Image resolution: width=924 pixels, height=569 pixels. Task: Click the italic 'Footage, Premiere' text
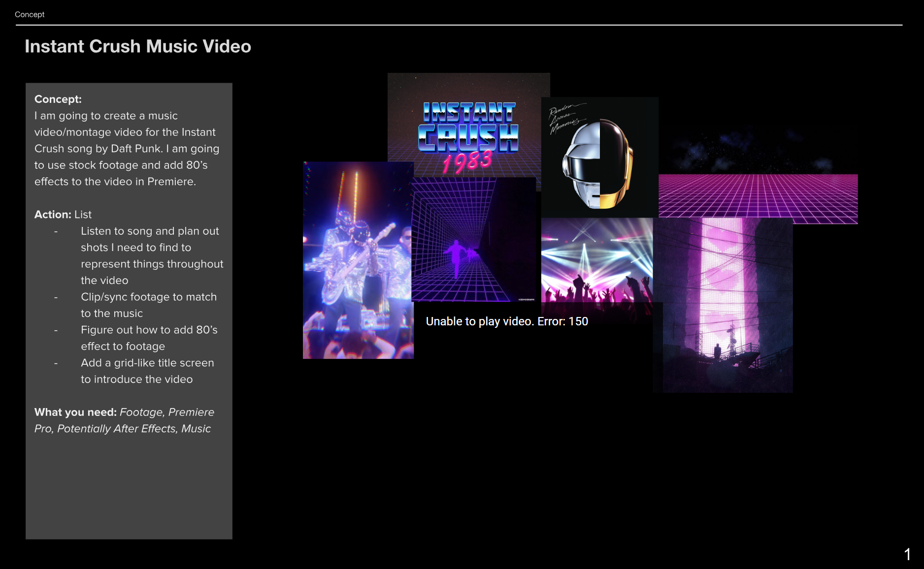(x=167, y=412)
